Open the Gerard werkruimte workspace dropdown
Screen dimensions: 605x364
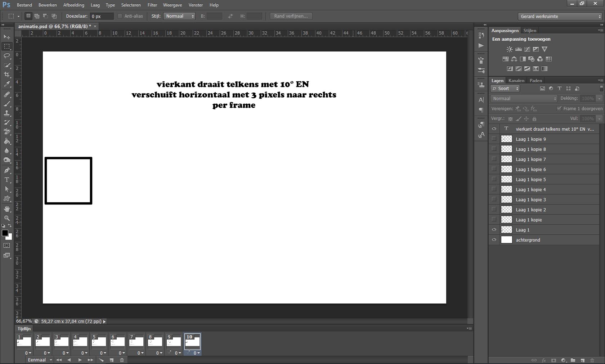click(x=560, y=17)
